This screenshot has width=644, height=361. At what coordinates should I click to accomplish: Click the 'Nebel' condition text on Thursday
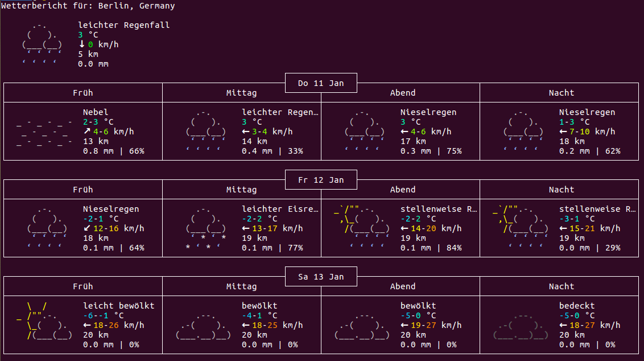click(x=95, y=112)
